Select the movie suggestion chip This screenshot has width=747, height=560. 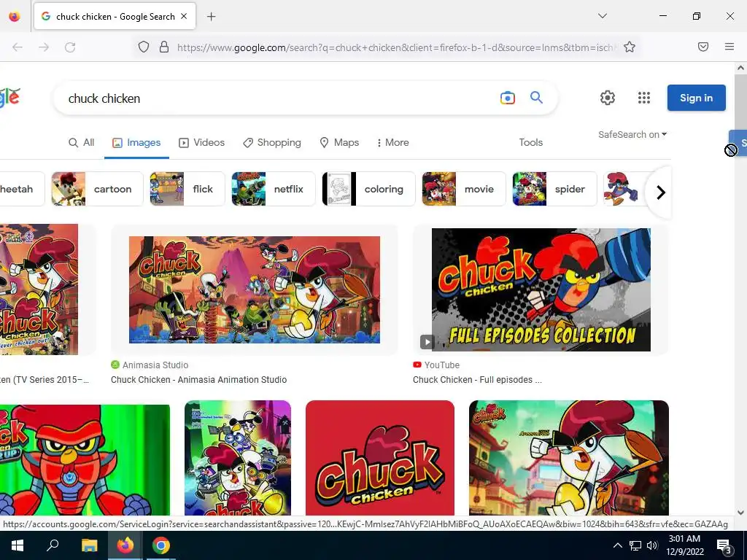(464, 189)
